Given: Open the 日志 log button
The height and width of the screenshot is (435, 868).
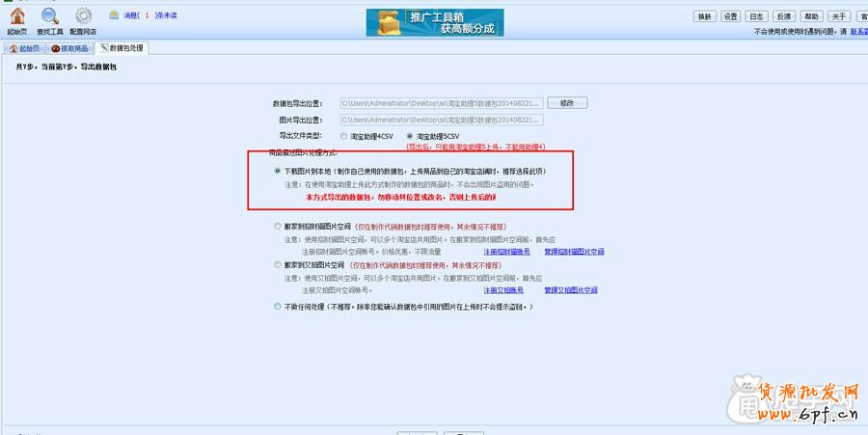Looking at the screenshot, I should click(757, 16).
